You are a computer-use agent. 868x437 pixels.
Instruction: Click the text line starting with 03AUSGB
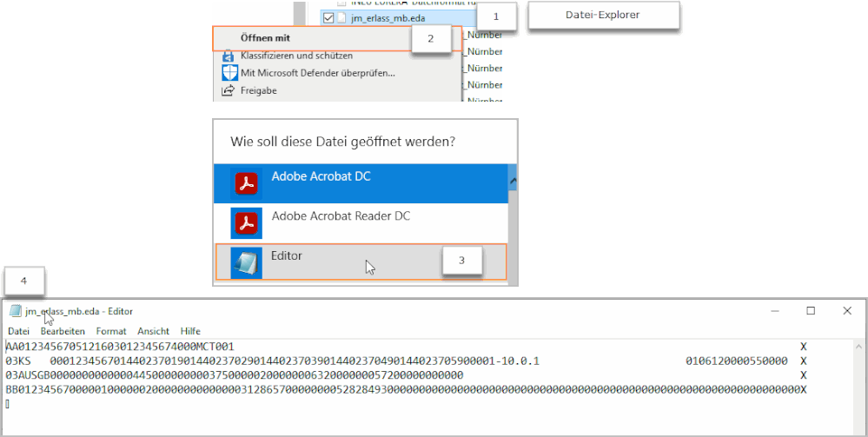[235, 376]
